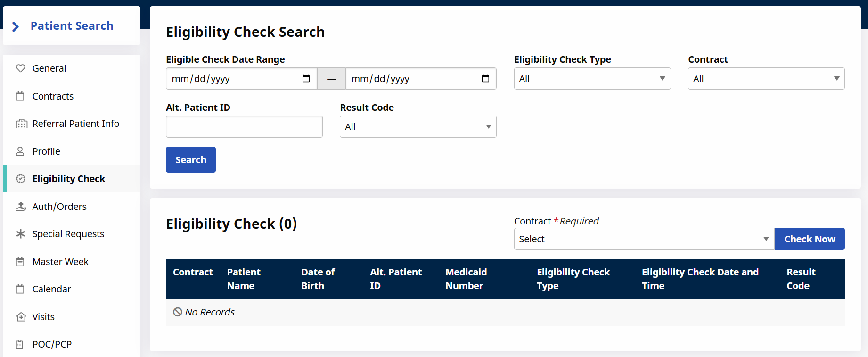Expand the Patient Search chevron

click(16, 26)
